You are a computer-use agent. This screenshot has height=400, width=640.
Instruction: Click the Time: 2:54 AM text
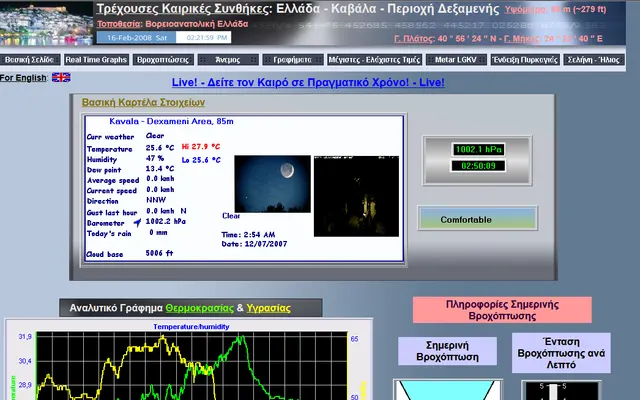[x=248, y=235]
